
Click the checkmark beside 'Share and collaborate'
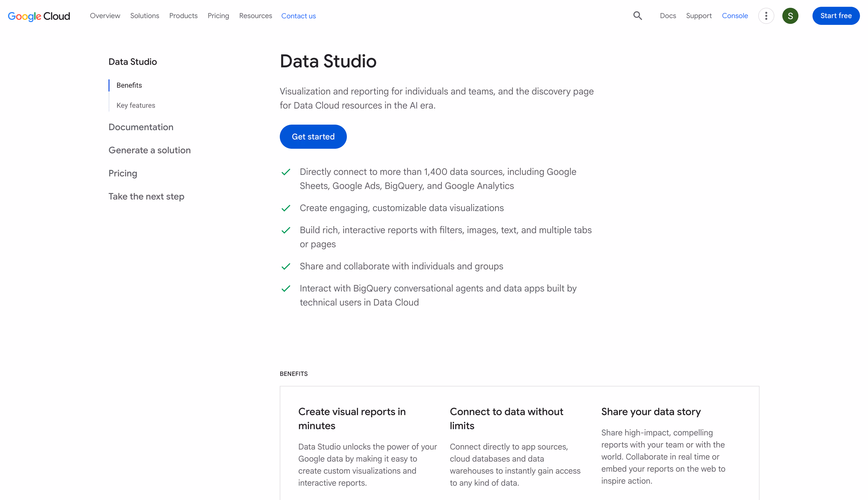286,267
